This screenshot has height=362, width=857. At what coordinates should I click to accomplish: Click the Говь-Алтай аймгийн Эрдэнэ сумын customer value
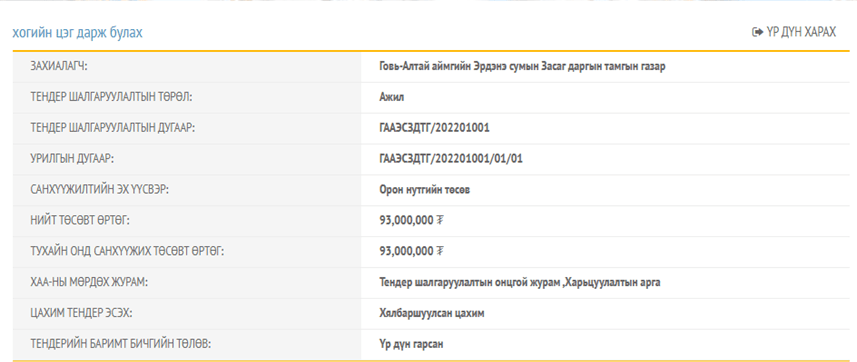522,67
